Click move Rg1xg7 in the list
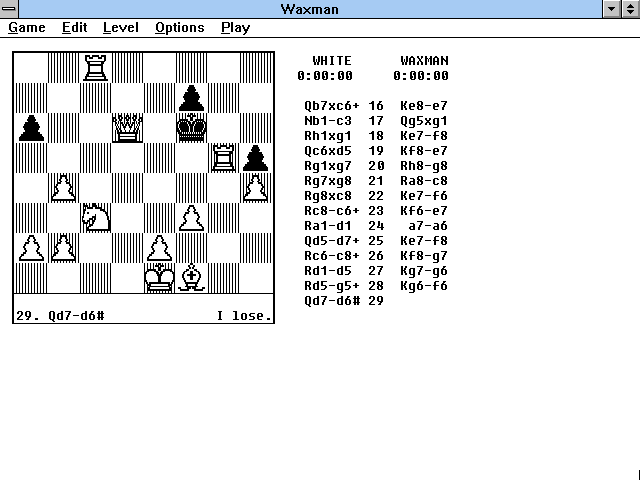Image resolution: width=640 pixels, height=480 pixels. 328,166
